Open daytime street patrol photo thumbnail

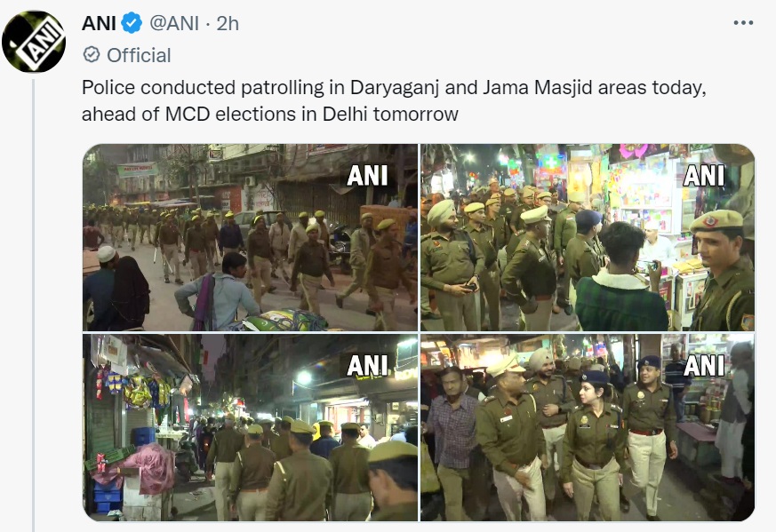[x=250, y=237]
